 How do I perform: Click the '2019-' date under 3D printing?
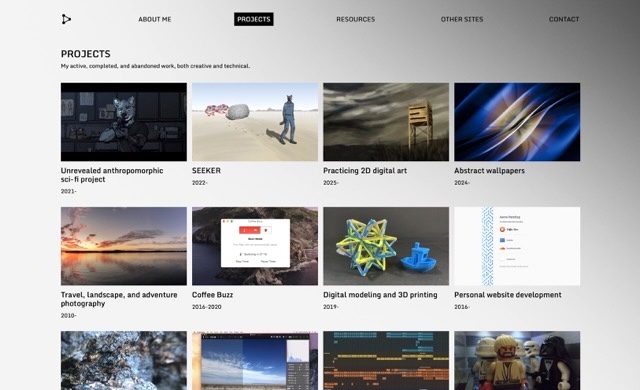coord(331,307)
